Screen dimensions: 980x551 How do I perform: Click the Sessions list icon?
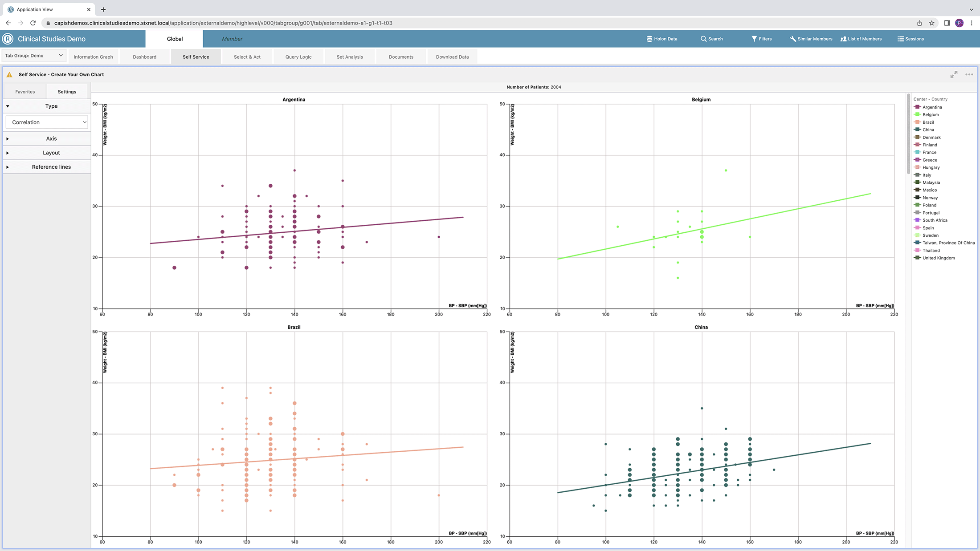tap(900, 39)
